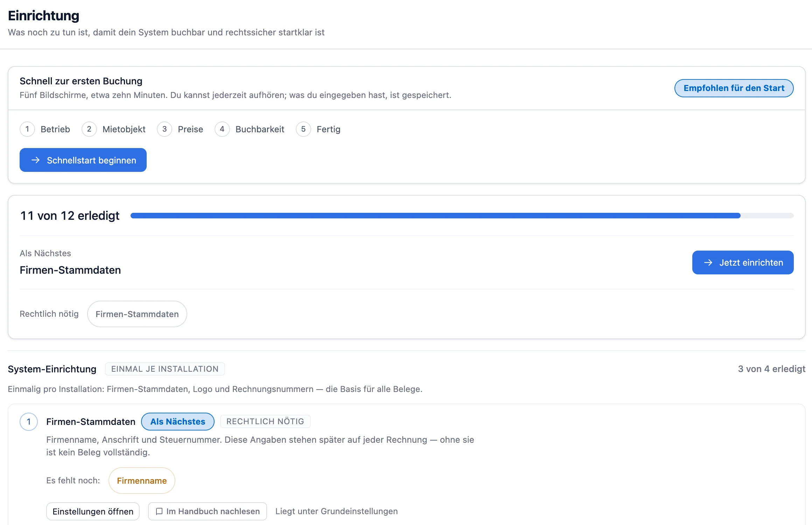Click Liegt unter Grundeinstellungen hint text
This screenshot has height=525, width=812.
(x=336, y=511)
